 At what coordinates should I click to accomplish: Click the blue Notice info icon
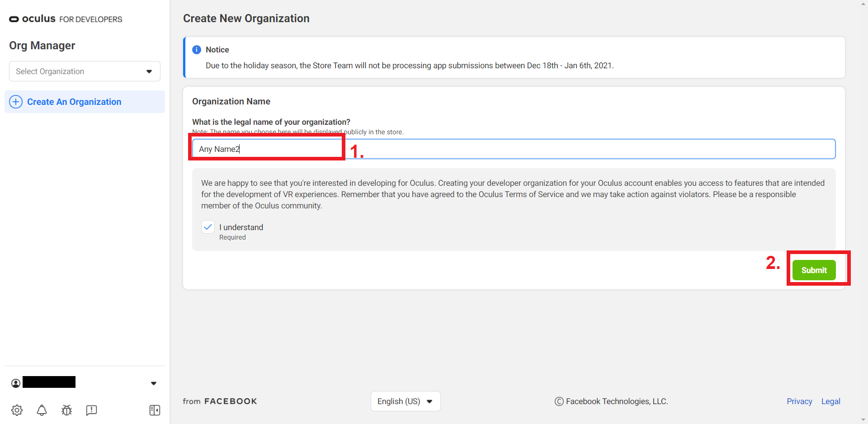pos(197,50)
